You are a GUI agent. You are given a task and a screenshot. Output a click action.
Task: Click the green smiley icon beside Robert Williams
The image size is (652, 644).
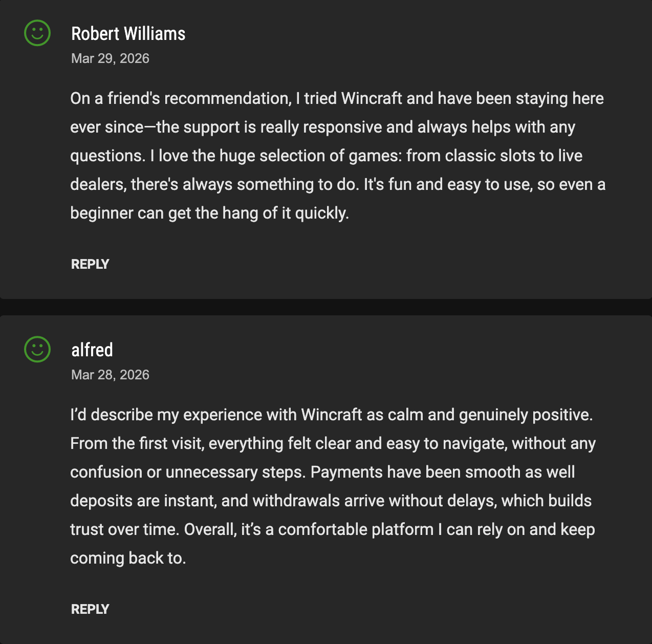(37, 33)
